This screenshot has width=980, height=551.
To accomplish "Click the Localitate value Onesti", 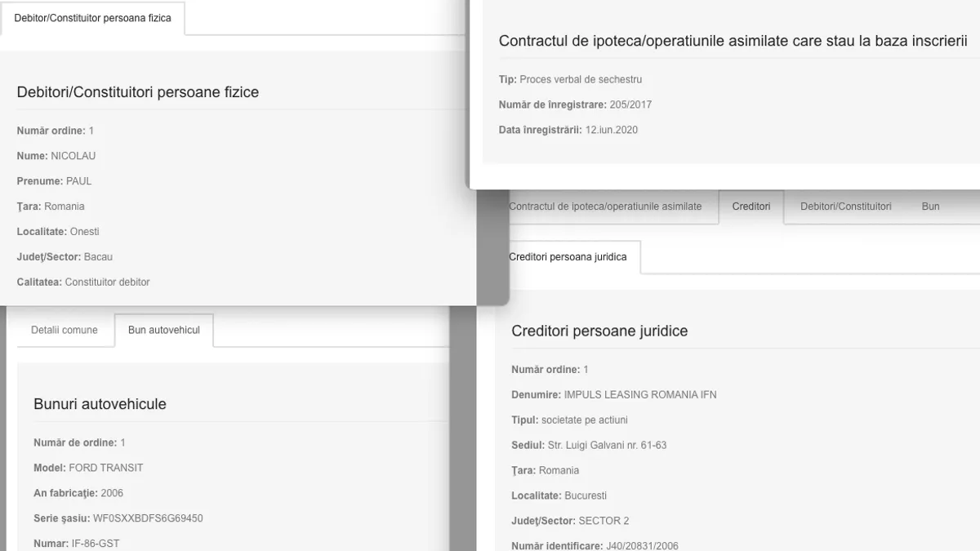I will point(84,232).
